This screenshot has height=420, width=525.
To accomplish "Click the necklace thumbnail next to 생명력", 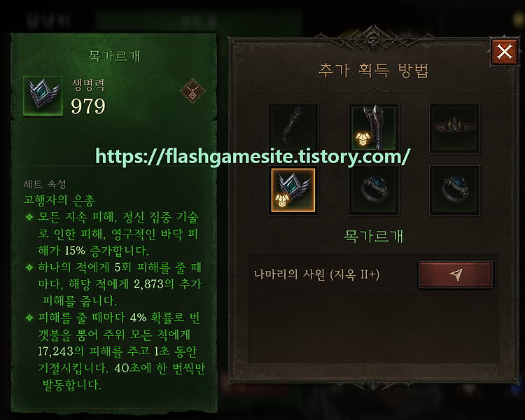I will click(43, 96).
